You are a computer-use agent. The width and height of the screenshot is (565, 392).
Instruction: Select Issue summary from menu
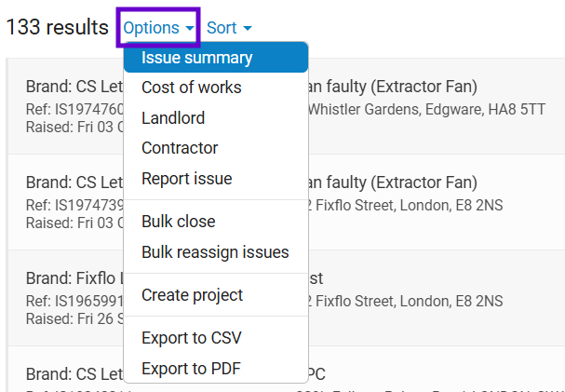click(x=216, y=58)
